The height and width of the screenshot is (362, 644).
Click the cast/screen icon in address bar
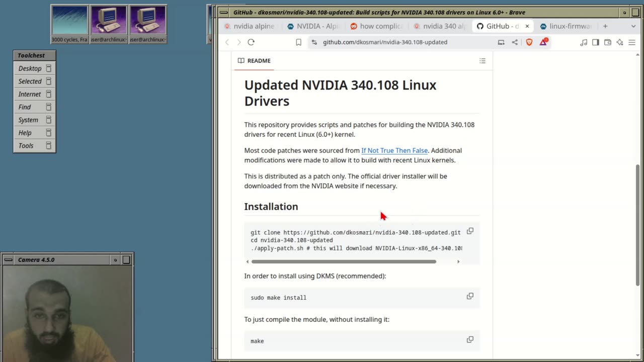pos(501,42)
